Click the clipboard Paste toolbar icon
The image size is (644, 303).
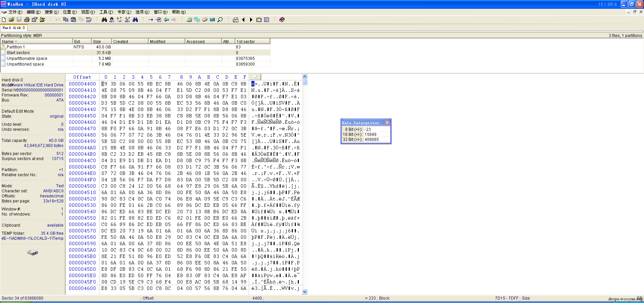tap(73, 20)
